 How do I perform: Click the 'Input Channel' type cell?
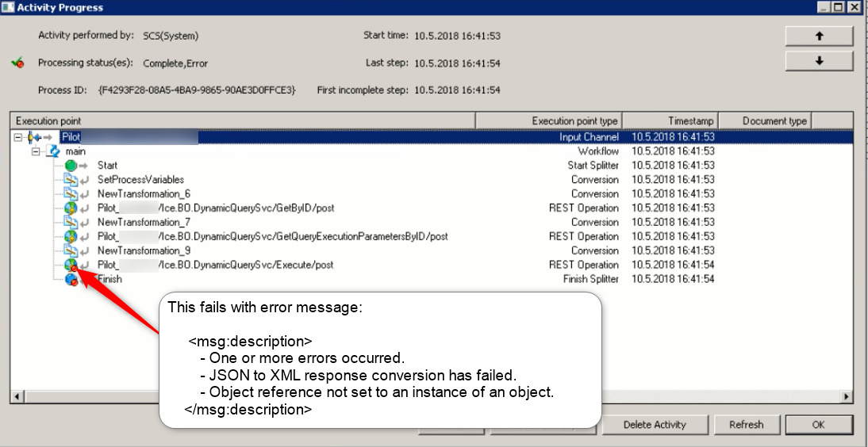pyautogui.click(x=589, y=136)
